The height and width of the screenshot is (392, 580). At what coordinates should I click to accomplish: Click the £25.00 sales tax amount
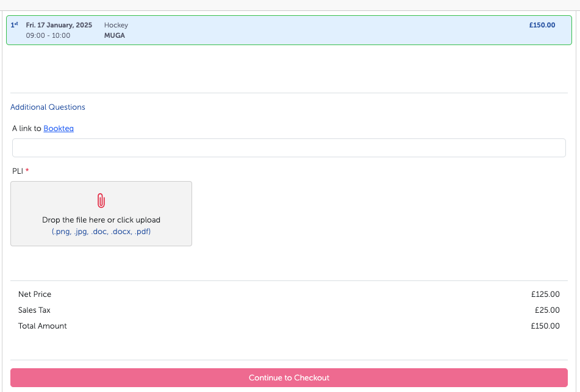tap(546, 310)
